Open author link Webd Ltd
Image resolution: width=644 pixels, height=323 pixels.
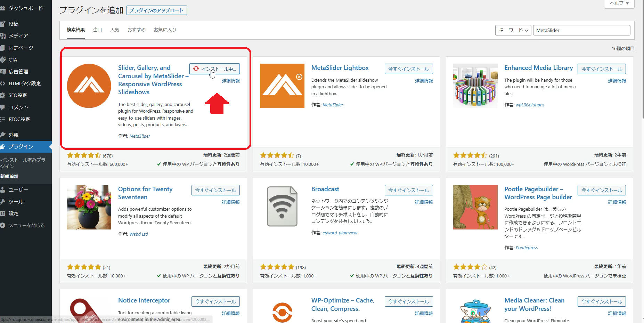pyautogui.click(x=139, y=234)
